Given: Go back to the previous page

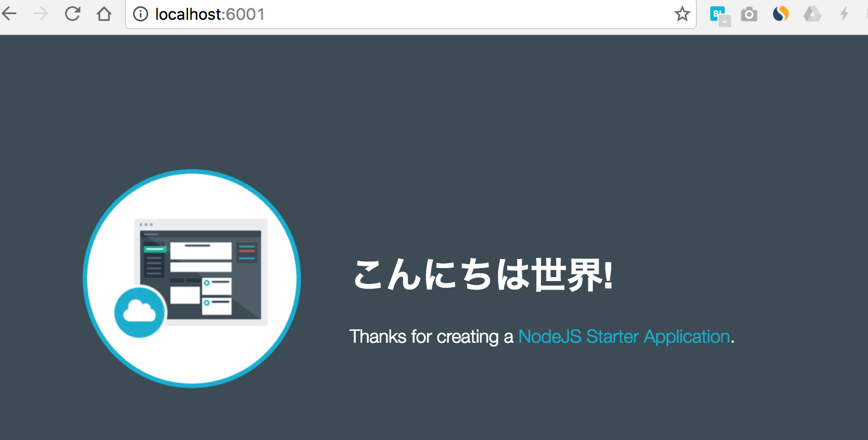Looking at the screenshot, I should (x=10, y=14).
